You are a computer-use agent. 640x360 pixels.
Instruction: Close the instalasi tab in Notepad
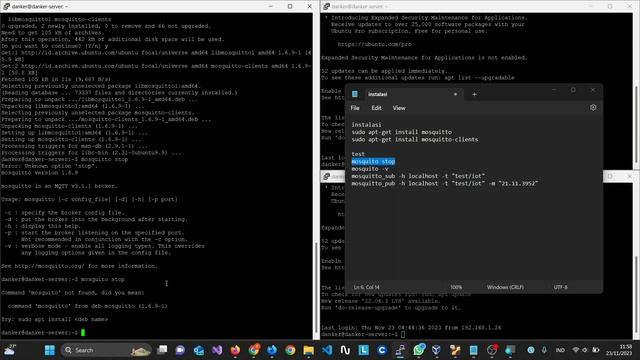coord(456,94)
